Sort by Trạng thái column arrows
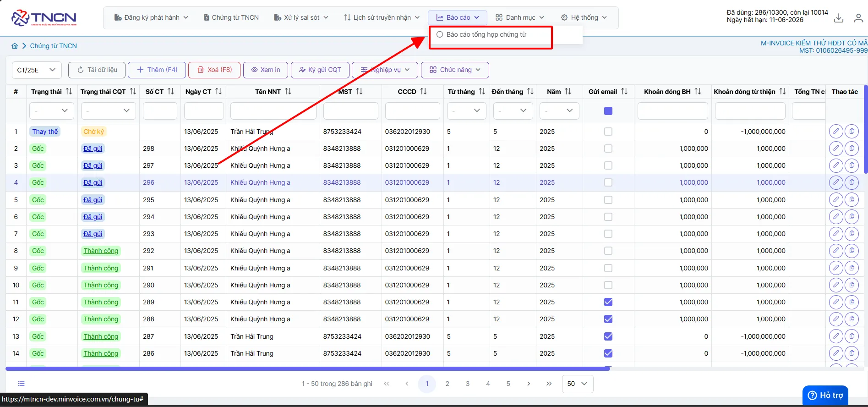This screenshot has height=407, width=868. click(x=69, y=92)
